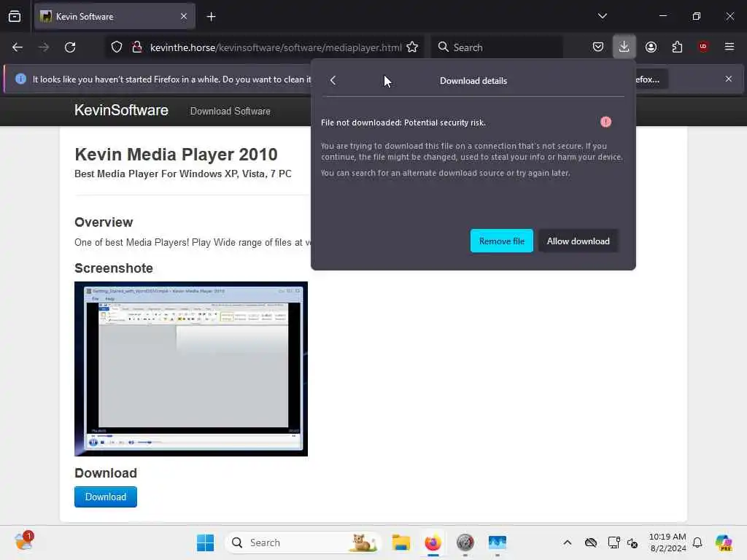Image resolution: width=747 pixels, height=560 pixels.
Task: Open the list all tabs chevron
Action: 602,16
